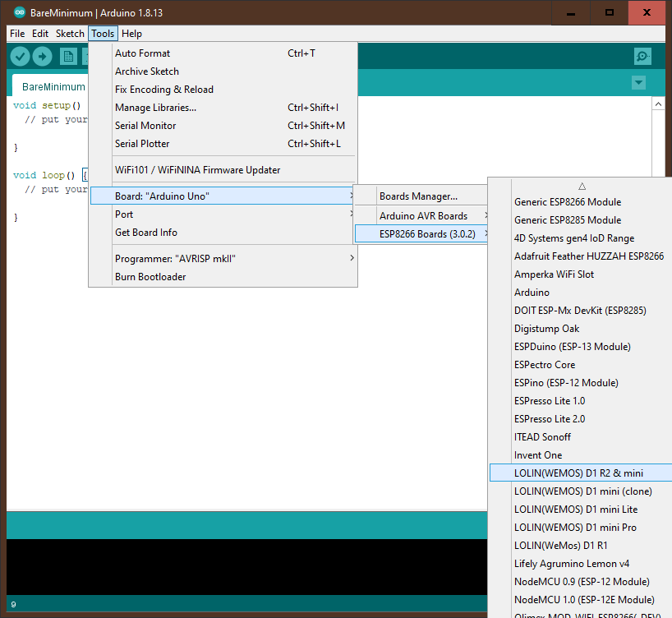Choose Burn Bootloader
This screenshot has height=618, width=672.
click(223, 277)
